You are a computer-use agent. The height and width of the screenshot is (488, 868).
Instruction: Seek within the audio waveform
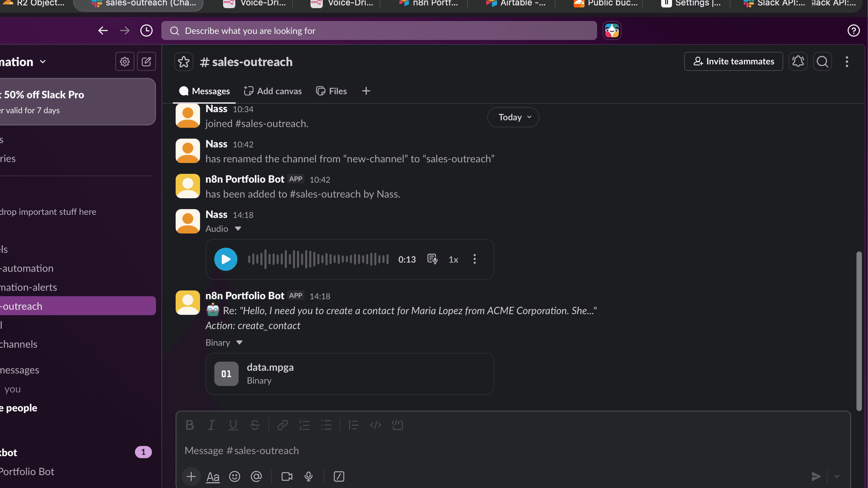click(318, 259)
